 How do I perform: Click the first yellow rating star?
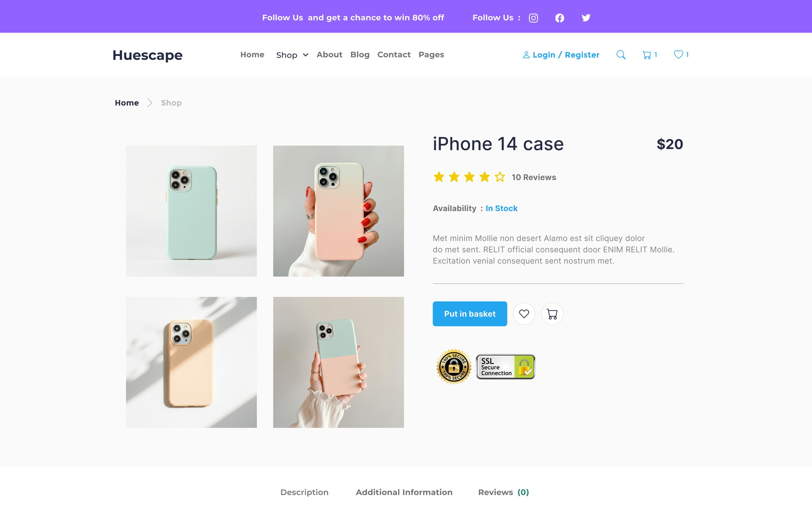439,177
